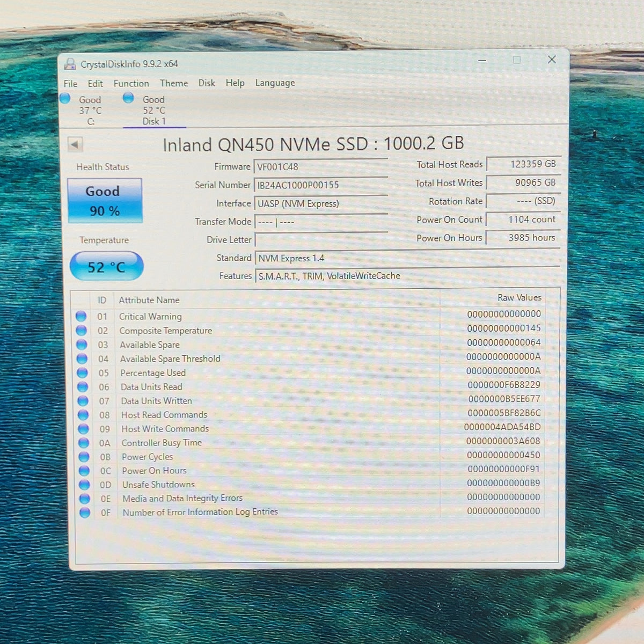
Task: Click status orb for Host Write Commands row
Action: click(83, 429)
